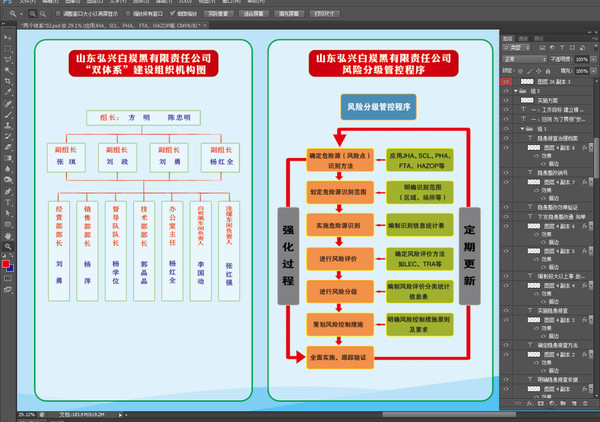The image size is (600, 422).
Task: Switch to the Layers panel tab
Action: point(508,39)
